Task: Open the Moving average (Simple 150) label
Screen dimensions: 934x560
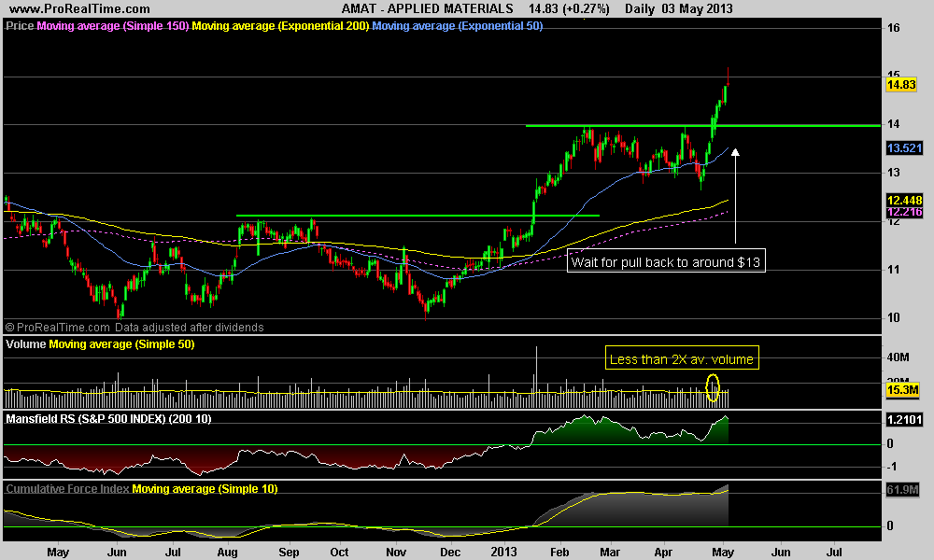Action: coord(113,26)
